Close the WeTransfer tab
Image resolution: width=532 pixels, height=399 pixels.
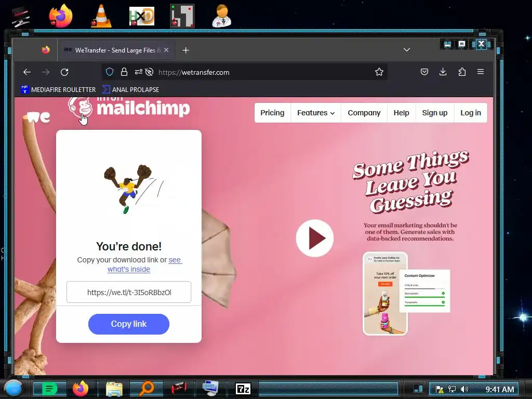point(166,50)
